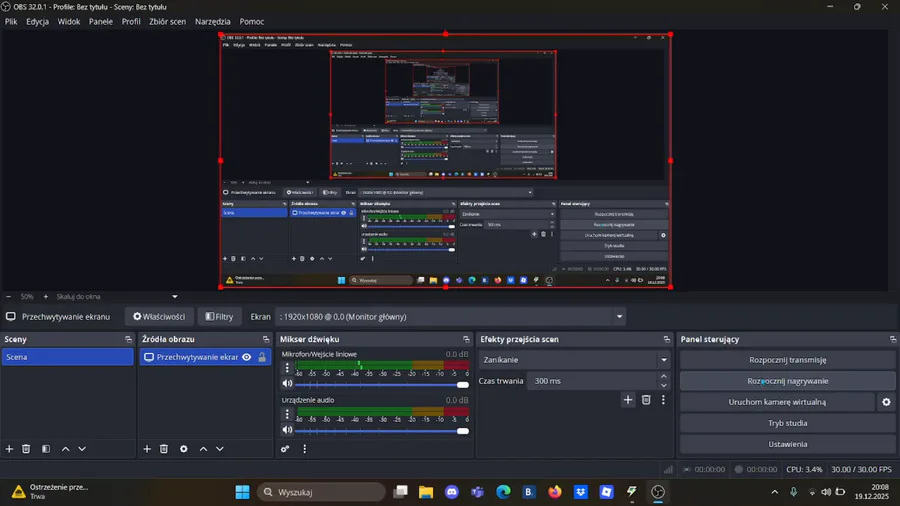Open the Zbiór scen menu
This screenshot has width=900, height=506.
167,22
